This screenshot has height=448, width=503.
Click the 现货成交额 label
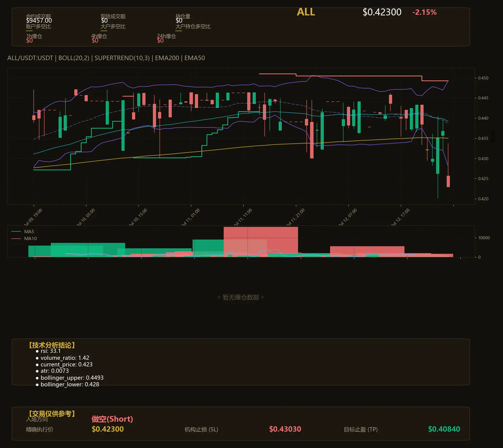coord(113,16)
